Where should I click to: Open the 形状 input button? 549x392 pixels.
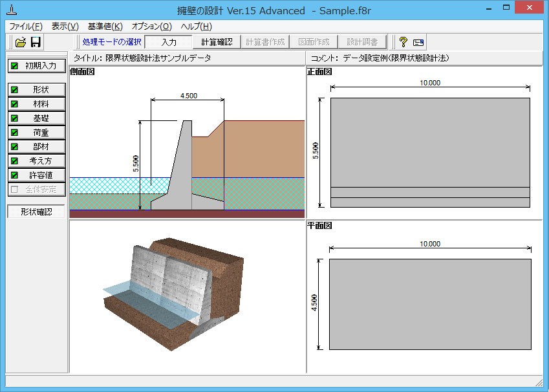(37, 90)
